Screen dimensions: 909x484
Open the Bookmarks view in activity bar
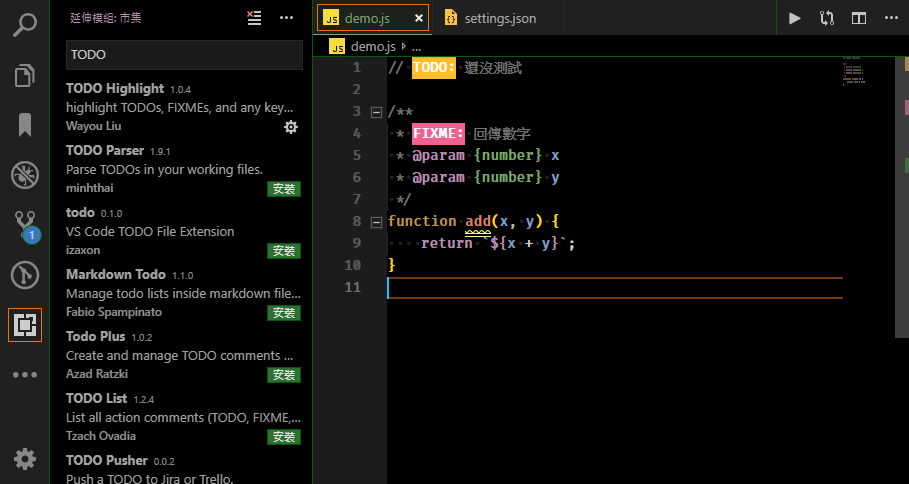pos(25,125)
